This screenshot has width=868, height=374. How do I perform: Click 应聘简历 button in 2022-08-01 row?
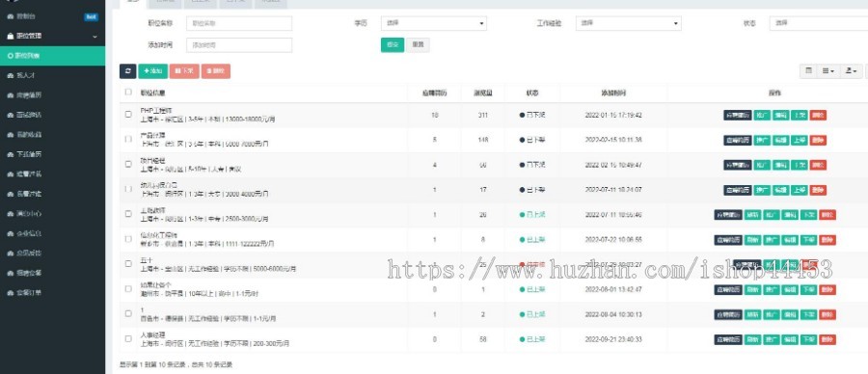point(728,289)
